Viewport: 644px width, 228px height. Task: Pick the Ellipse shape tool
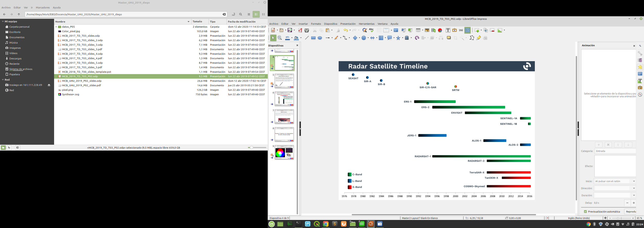tap(320, 38)
